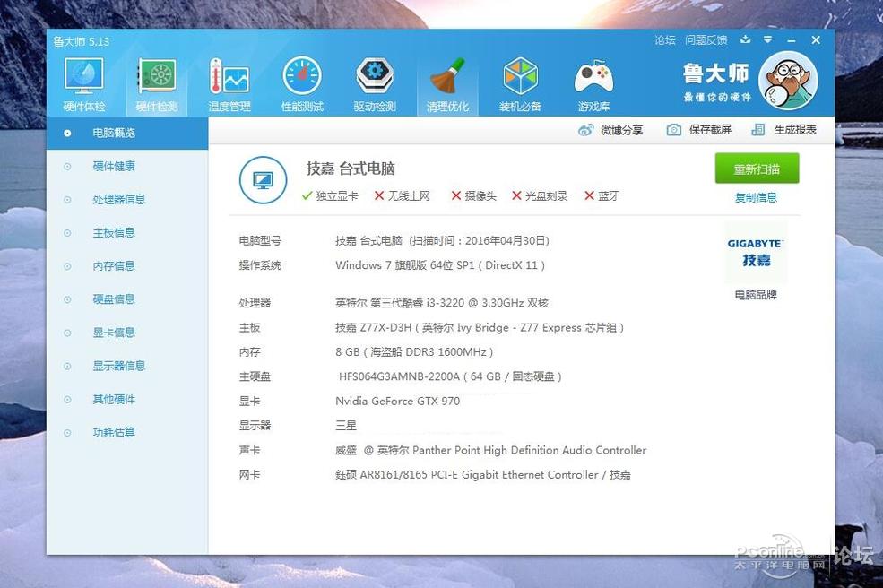Open 驱动检测 driver detection
This screenshot has height=588, width=883.
pos(375,84)
